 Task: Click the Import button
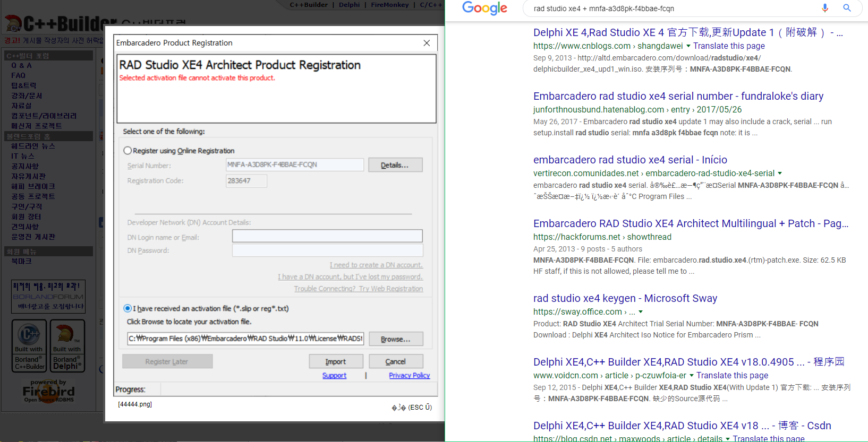click(x=336, y=361)
